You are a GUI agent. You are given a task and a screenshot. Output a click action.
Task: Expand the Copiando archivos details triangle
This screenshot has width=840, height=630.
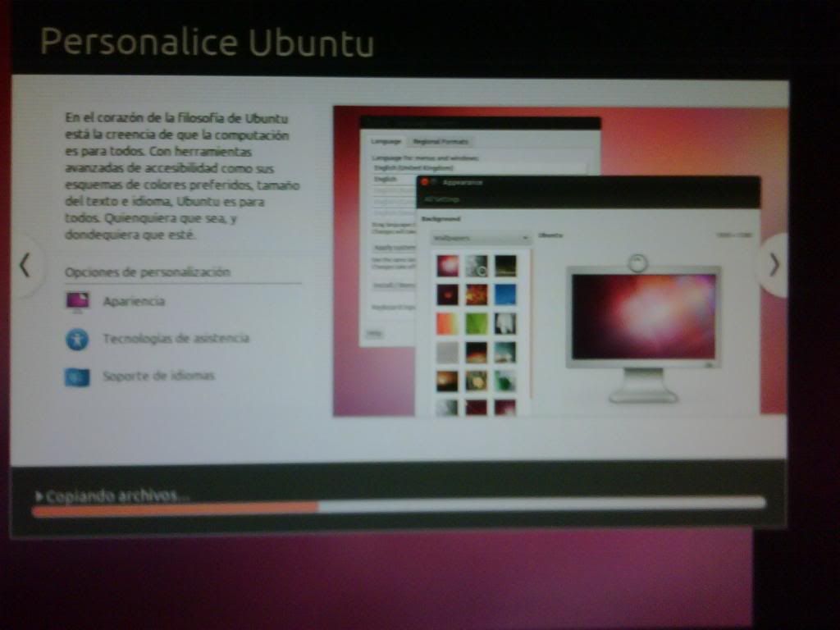click(39, 496)
